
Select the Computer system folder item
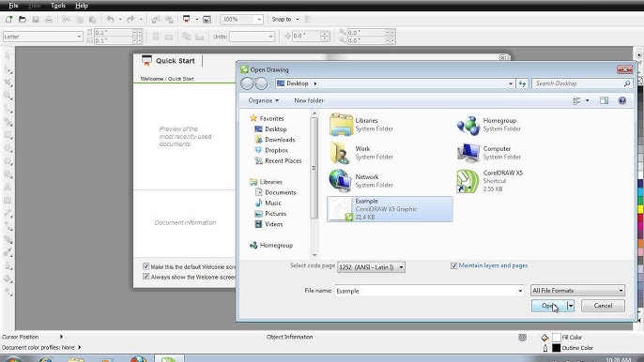pos(489,153)
